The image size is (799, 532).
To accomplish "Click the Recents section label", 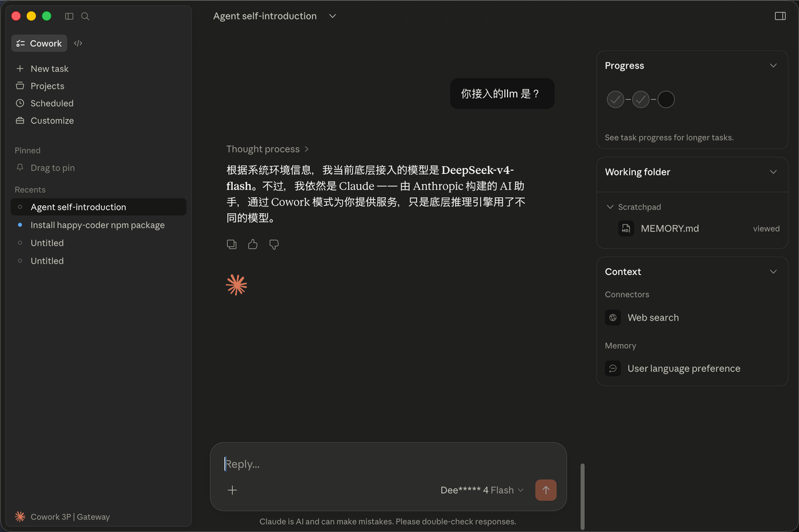I will pyautogui.click(x=30, y=190).
